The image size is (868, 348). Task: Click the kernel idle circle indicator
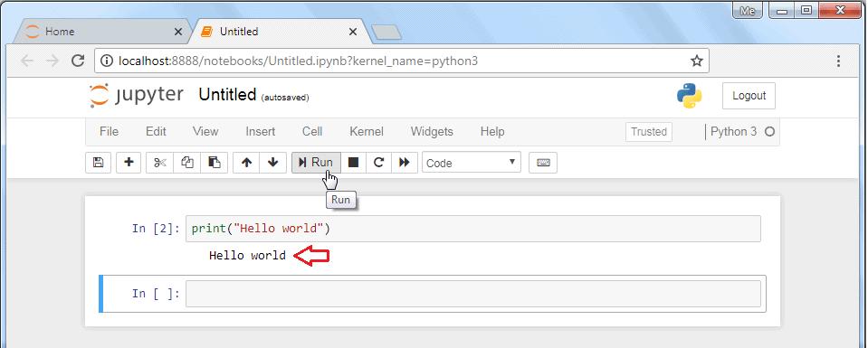(x=769, y=132)
